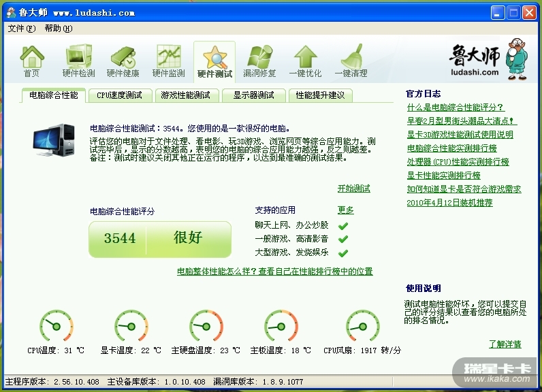This screenshot has height=392, width=542.
Task: Open 早春2月型男街头潮品大清点 link
Action: [461, 121]
